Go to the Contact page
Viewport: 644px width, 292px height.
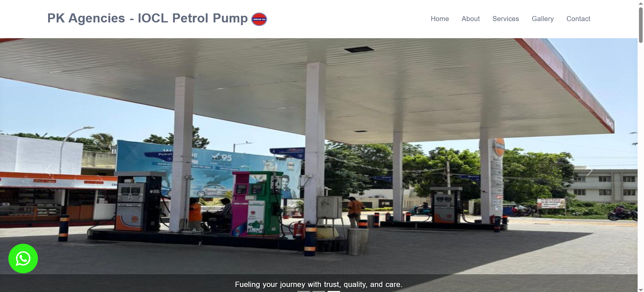point(578,19)
